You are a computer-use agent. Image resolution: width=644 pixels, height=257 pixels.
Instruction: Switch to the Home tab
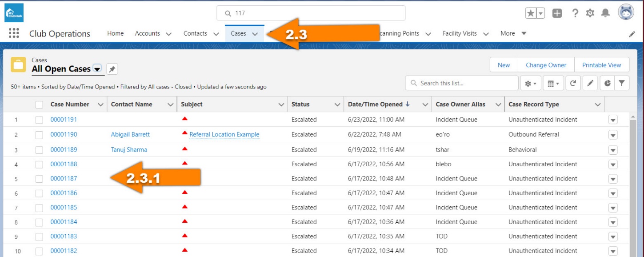point(116,33)
